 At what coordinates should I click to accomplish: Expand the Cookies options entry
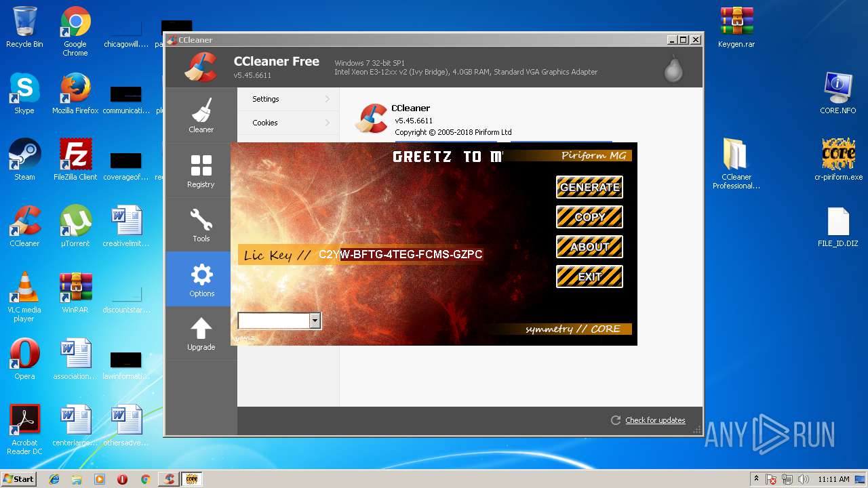pos(288,123)
